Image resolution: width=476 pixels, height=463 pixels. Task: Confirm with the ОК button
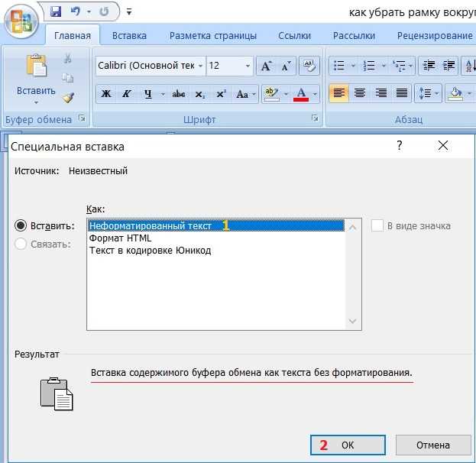tap(348, 445)
